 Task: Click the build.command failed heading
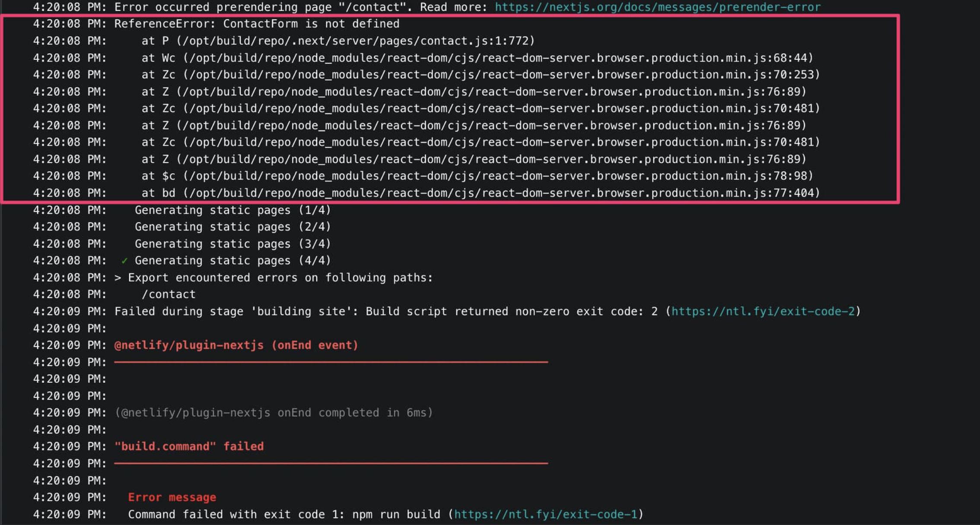point(189,446)
